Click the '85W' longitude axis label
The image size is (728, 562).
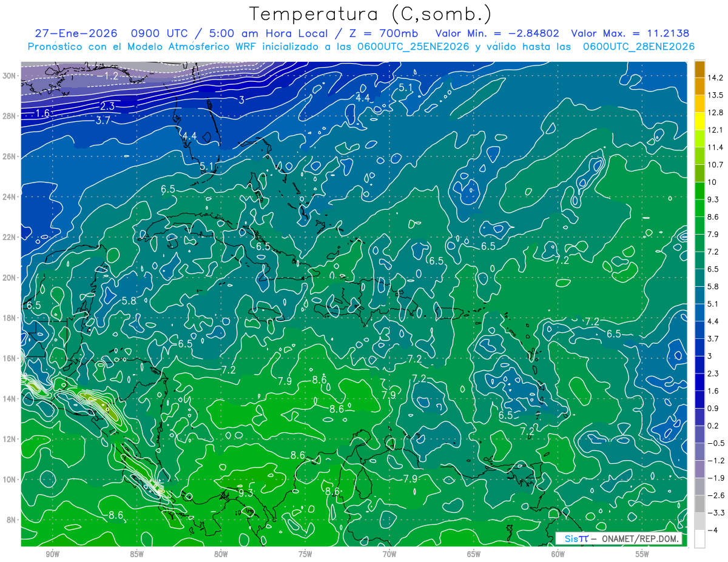(136, 554)
